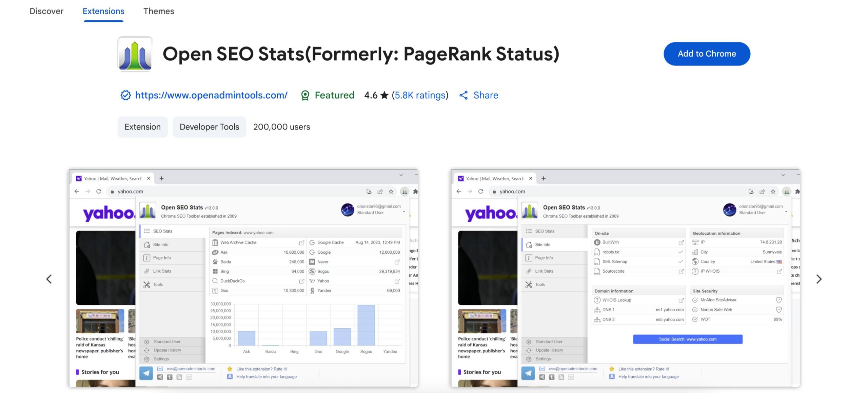Show the next screenshot with right arrow
Screen dimensions: 868x393
(819, 279)
